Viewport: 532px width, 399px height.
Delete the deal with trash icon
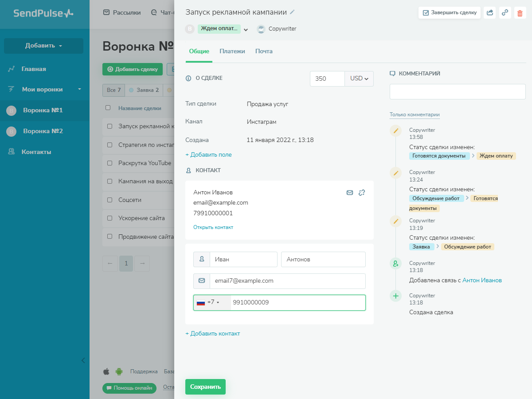tap(520, 13)
